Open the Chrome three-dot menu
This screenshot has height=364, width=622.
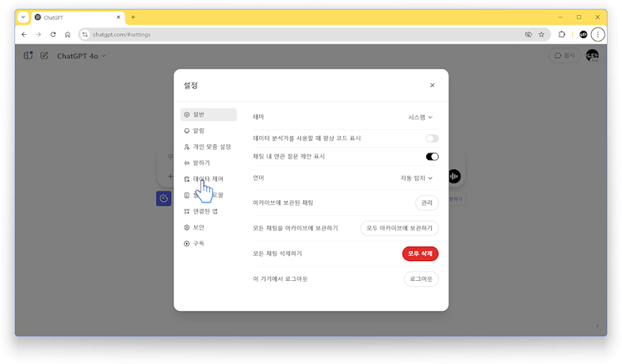click(x=597, y=35)
